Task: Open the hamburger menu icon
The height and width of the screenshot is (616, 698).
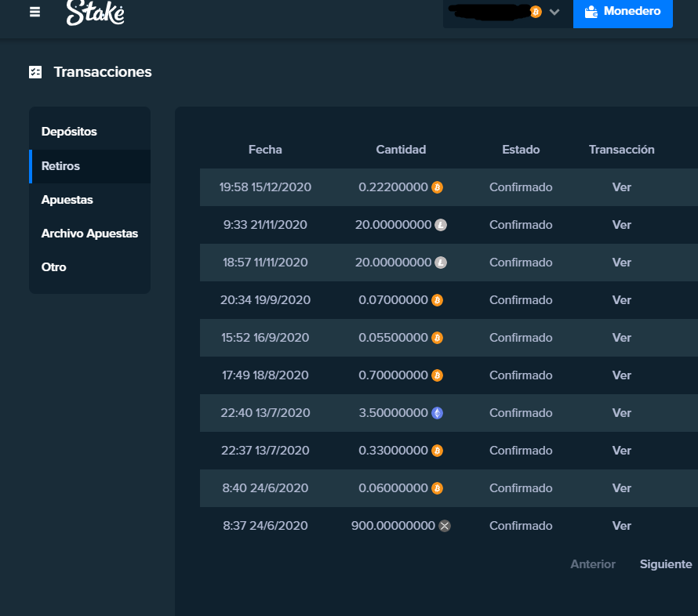Action: 35,12
